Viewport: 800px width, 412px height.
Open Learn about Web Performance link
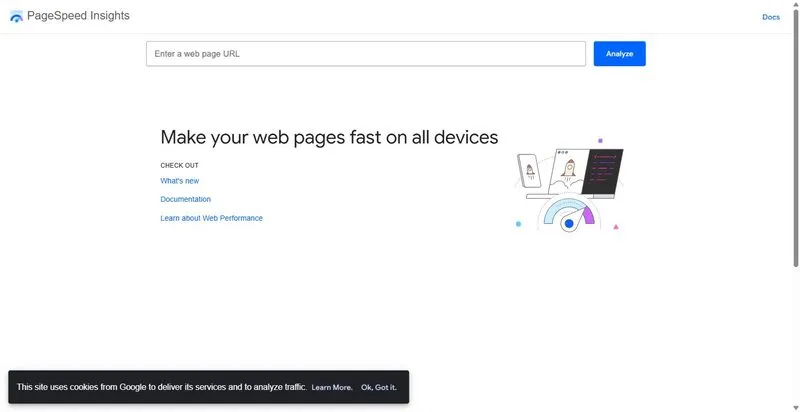click(x=212, y=218)
